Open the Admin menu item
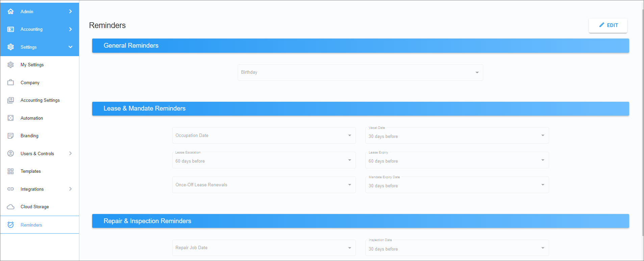This screenshot has width=644, height=261. [40, 11]
